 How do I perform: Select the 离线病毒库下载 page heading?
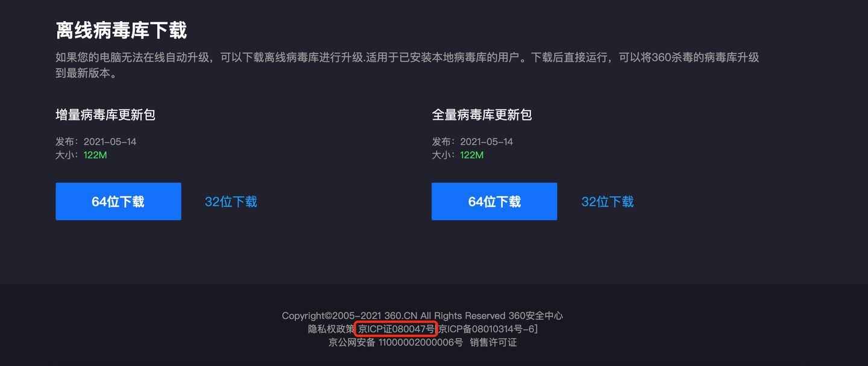pos(121,30)
